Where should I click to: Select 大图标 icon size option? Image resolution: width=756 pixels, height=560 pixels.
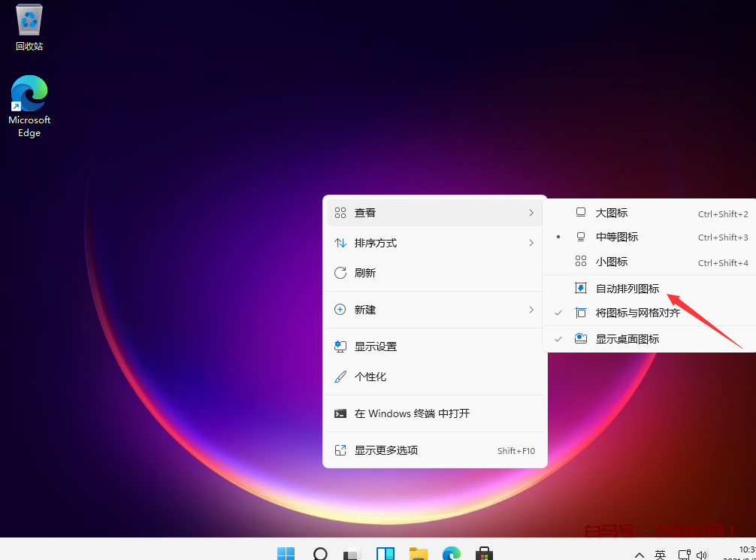click(610, 212)
